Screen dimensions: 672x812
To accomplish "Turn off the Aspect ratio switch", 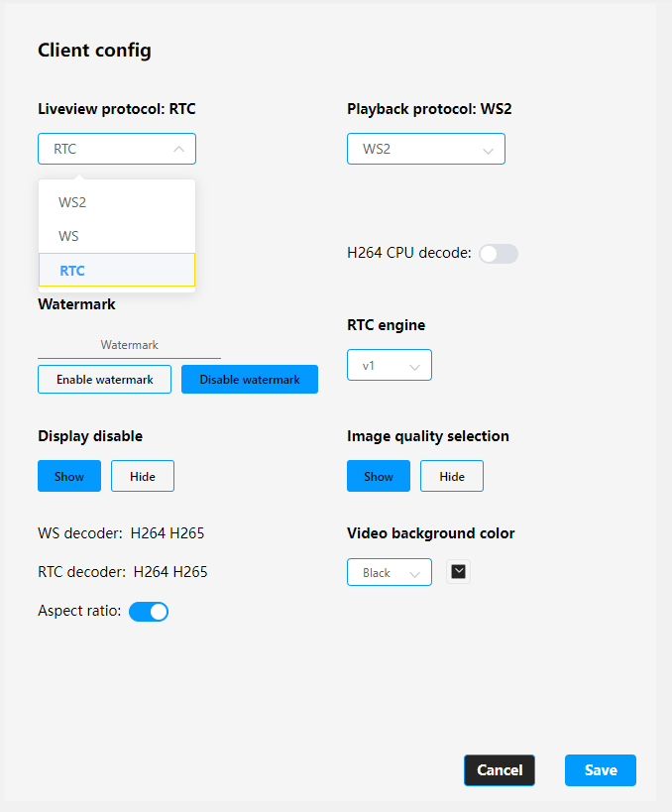I will click(x=149, y=612).
